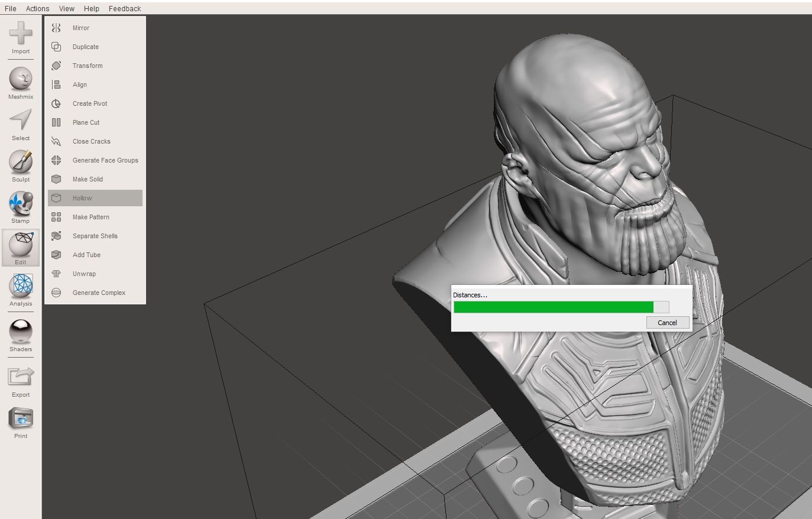Screen dimensions: 812x519
Task: Switch to the Sculpt tool
Action: point(21,164)
